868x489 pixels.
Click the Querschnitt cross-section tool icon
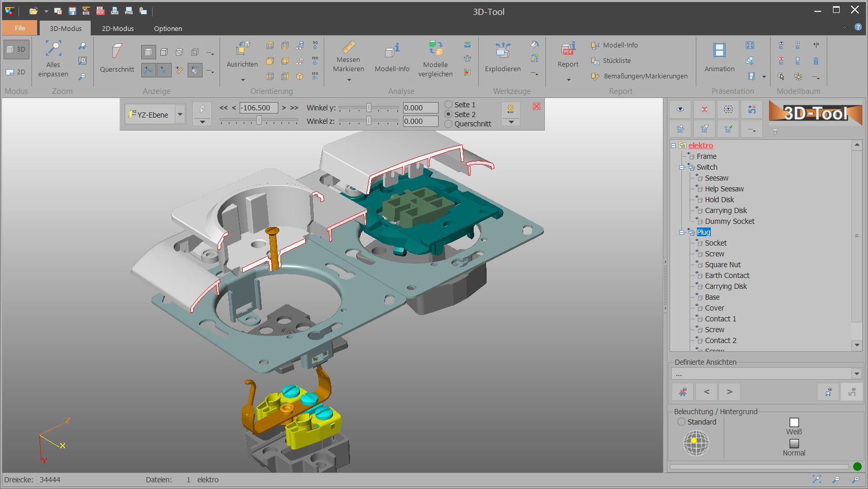pyautogui.click(x=117, y=52)
